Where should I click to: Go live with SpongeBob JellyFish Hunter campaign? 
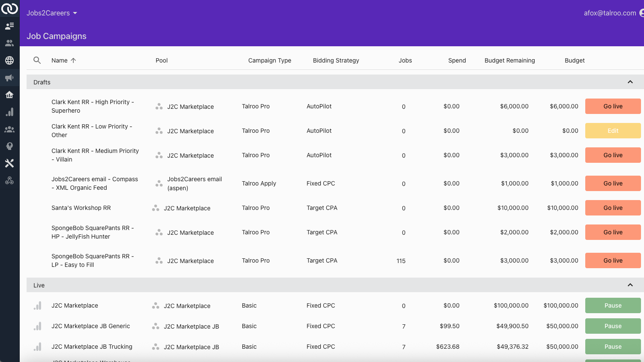click(613, 232)
